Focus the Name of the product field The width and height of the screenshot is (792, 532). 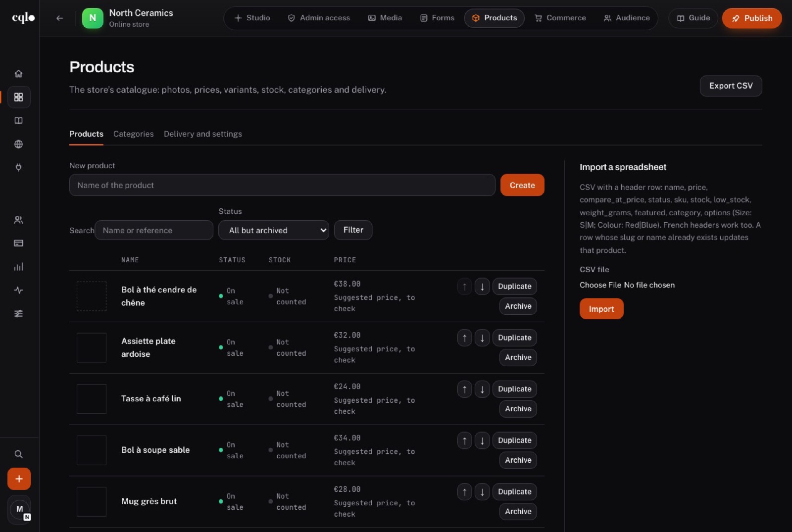point(282,185)
